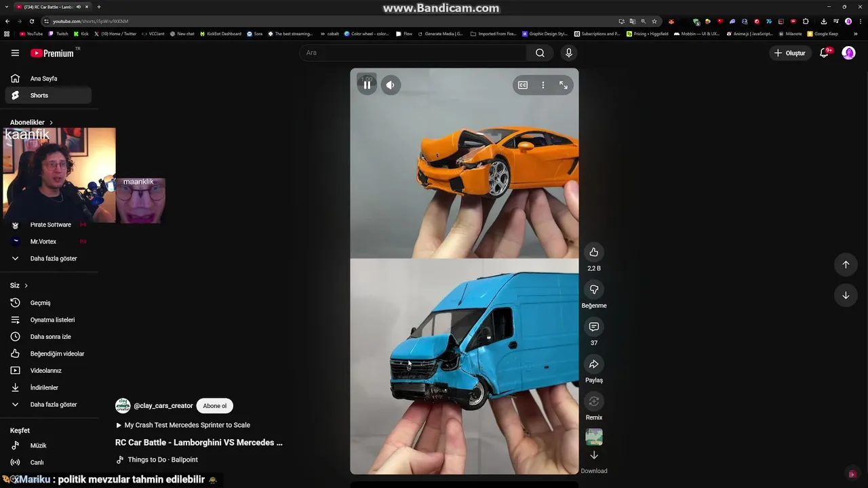The height and width of the screenshot is (488, 868).
Task: Open the Milanote bookmark
Action: (x=790, y=33)
